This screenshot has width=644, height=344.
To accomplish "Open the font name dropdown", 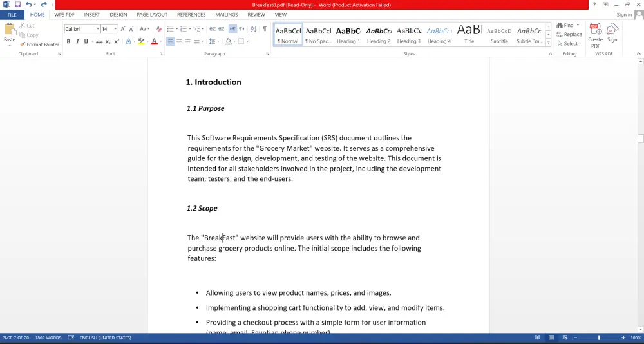I will [98, 29].
